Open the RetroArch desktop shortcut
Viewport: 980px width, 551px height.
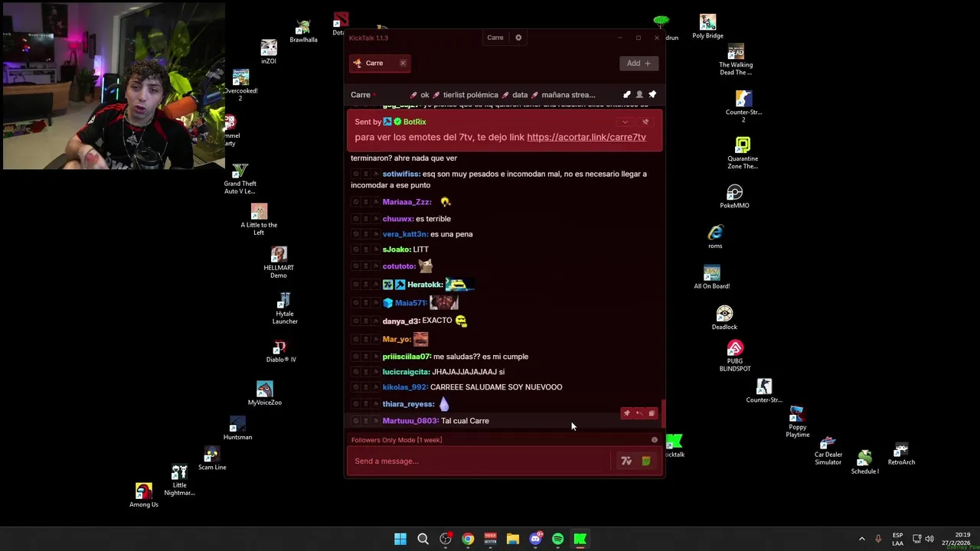(x=901, y=454)
